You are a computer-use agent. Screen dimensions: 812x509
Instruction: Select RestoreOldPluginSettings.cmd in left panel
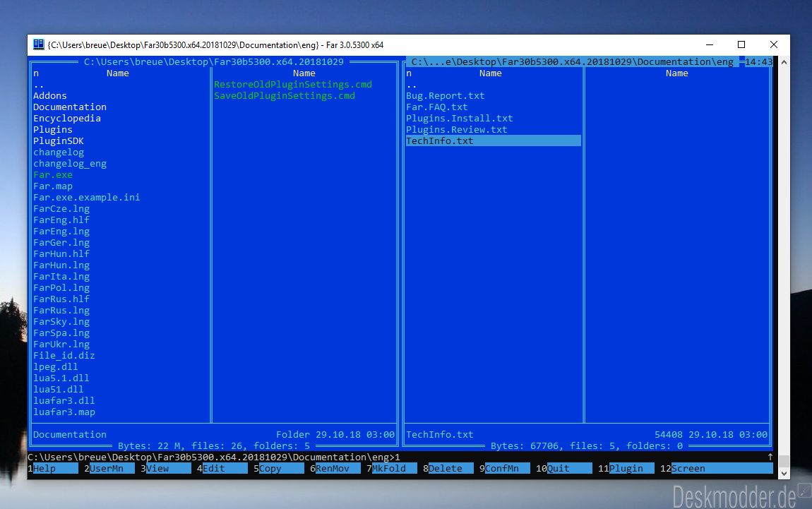point(293,85)
